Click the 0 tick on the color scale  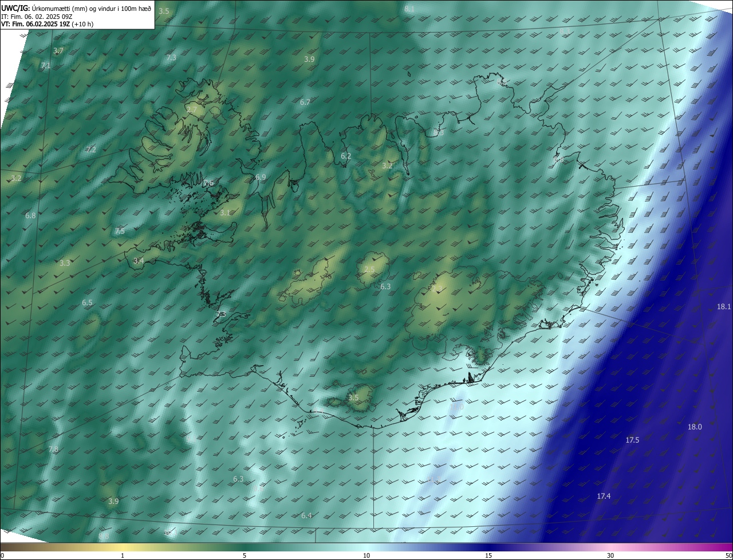pyautogui.click(x=2, y=555)
